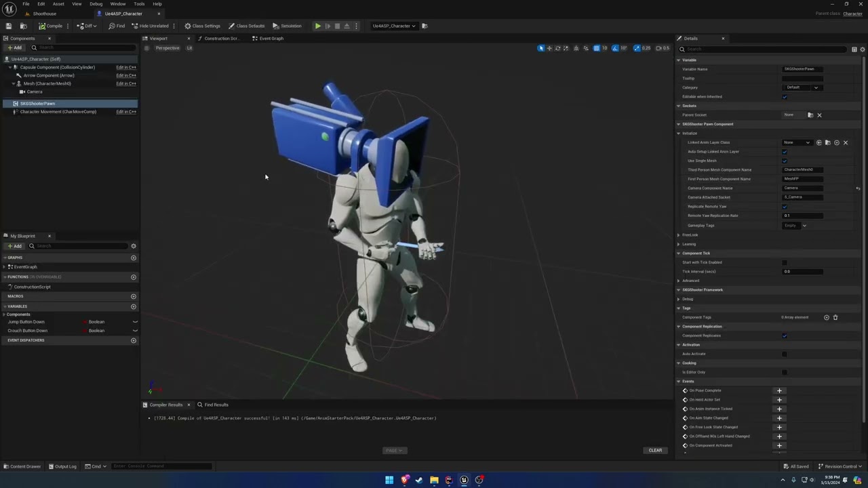The width and height of the screenshot is (868, 488).
Task: Open Content Drawer
Action: point(22,466)
